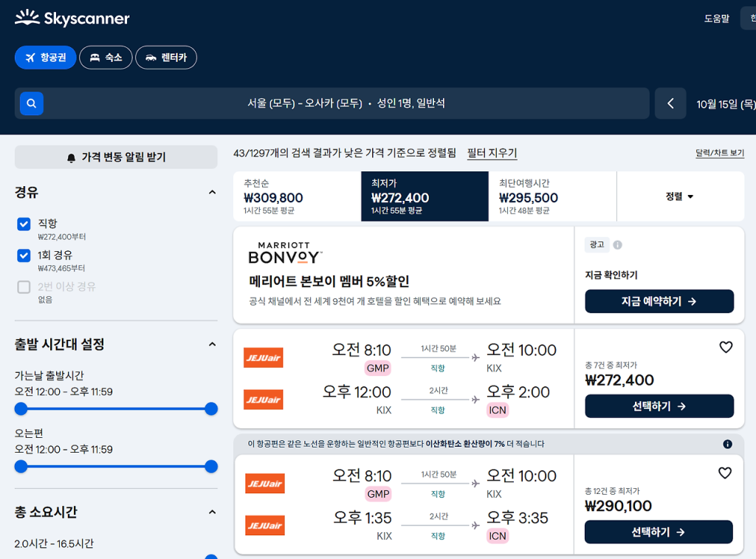Open the 숙소 accommodations tab

pos(106,58)
